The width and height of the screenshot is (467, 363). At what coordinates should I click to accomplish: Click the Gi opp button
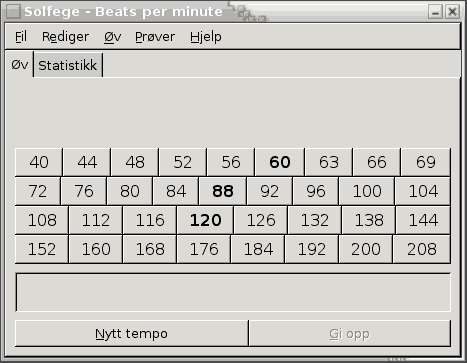pyautogui.click(x=350, y=334)
